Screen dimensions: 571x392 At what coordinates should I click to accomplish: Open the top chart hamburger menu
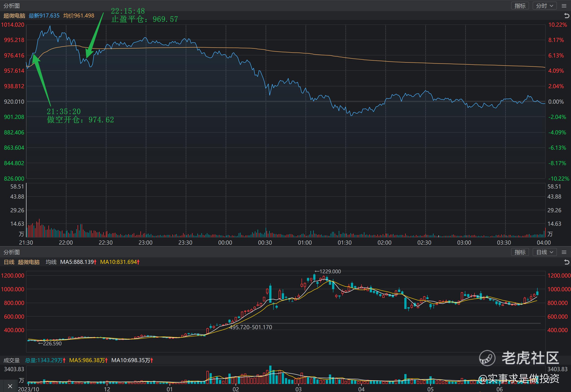tap(564, 6)
